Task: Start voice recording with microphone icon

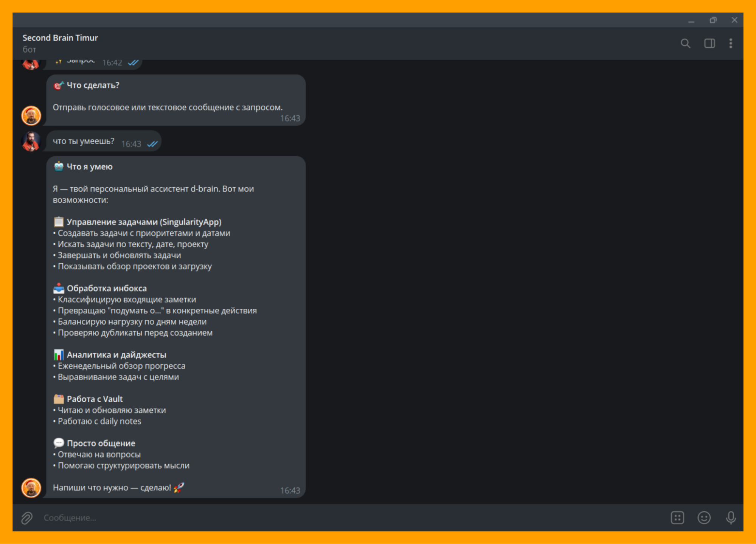Action: (730, 518)
